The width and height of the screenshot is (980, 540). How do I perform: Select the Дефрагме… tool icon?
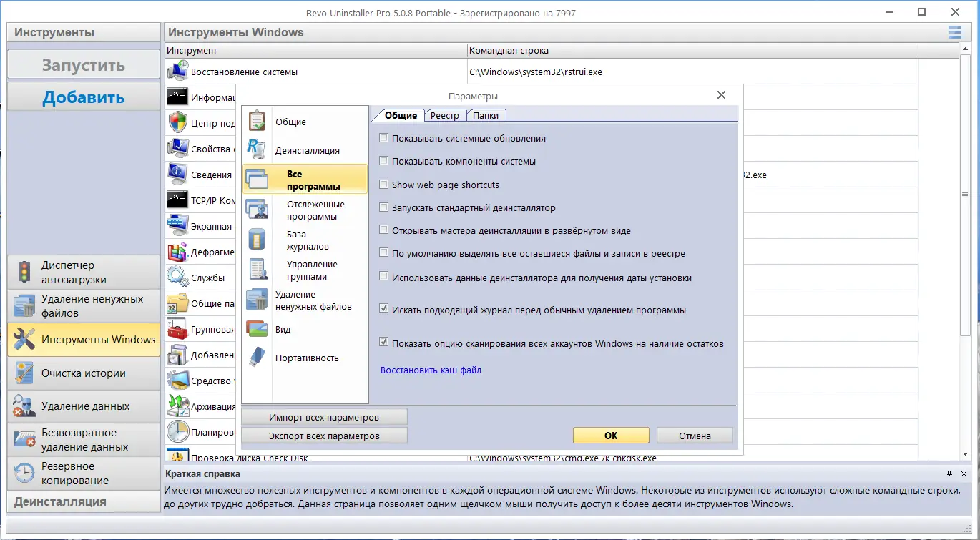[177, 252]
